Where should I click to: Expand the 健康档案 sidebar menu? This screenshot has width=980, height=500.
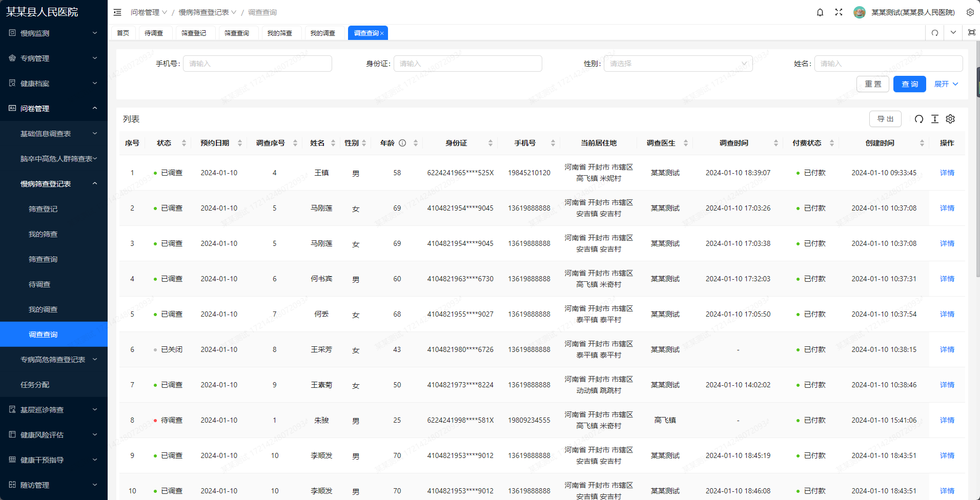tap(54, 84)
